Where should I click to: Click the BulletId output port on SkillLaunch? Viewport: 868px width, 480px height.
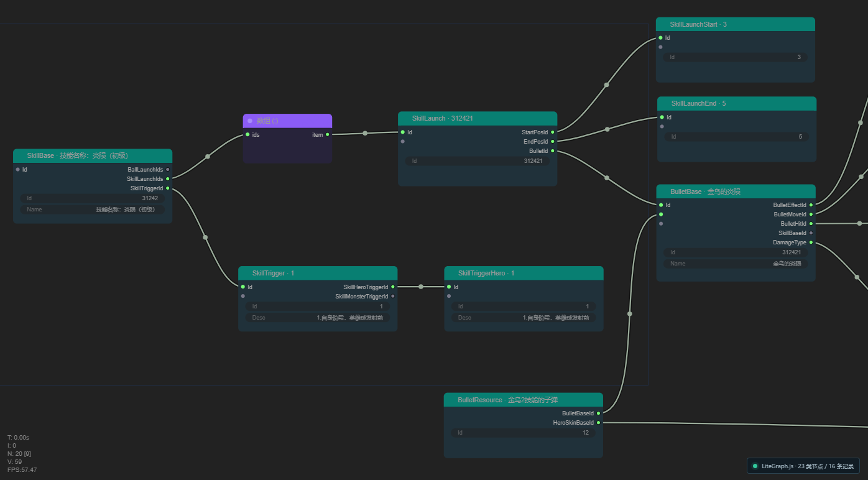click(x=553, y=150)
